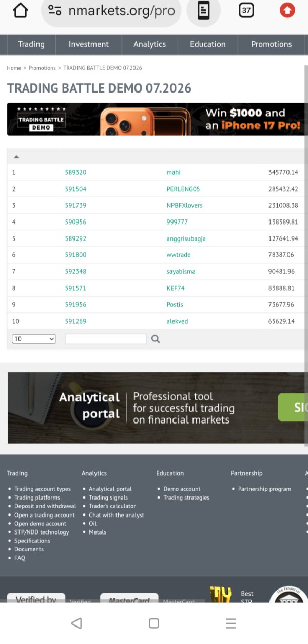308x644 pixels.
Task: Click the search magnifier icon below table
Action: (156, 339)
